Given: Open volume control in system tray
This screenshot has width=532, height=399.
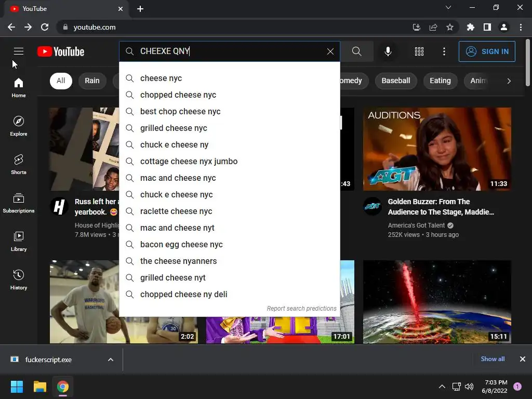Looking at the screenshot, I should tap(469, 387).
